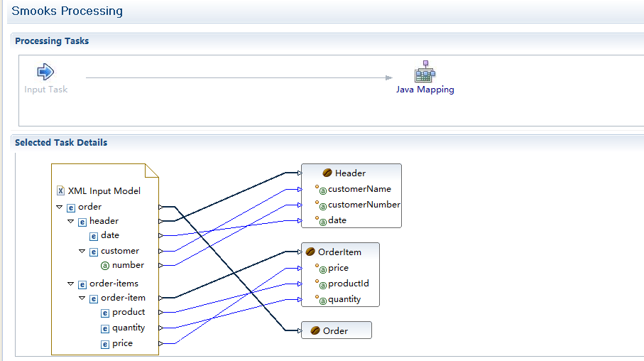Click the Input Task label
Image resolution: width=644 pixels, height=361 pixels.
point(45,90)
